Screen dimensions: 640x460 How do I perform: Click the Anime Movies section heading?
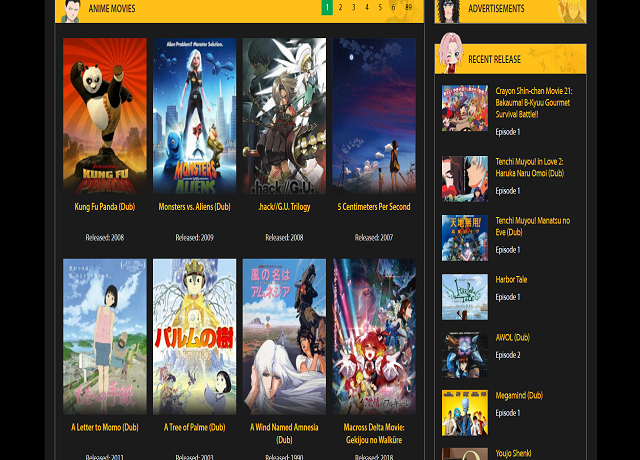(112, 9)
